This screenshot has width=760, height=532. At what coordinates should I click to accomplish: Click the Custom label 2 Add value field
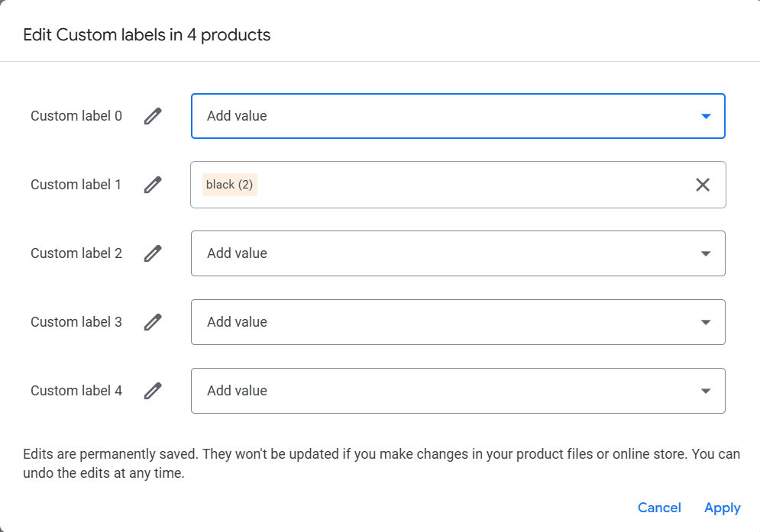click(458, 253)
